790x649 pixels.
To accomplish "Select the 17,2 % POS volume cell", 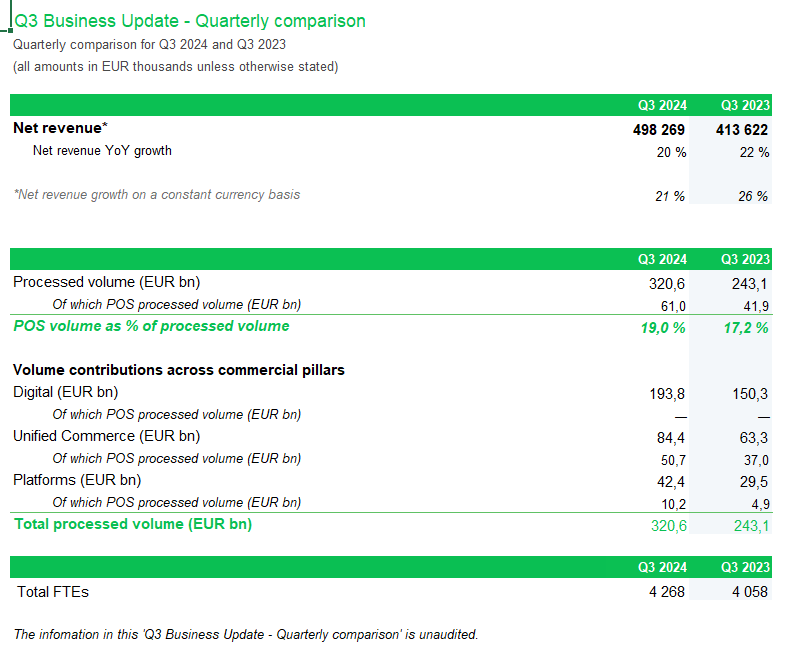I will pyautogui.click(x=746, y=327).
